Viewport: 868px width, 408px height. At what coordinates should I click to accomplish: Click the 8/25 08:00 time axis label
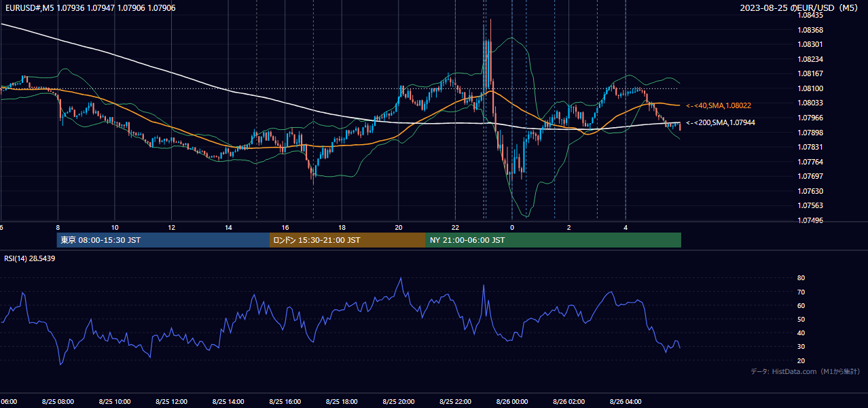(x=57, y=401)
